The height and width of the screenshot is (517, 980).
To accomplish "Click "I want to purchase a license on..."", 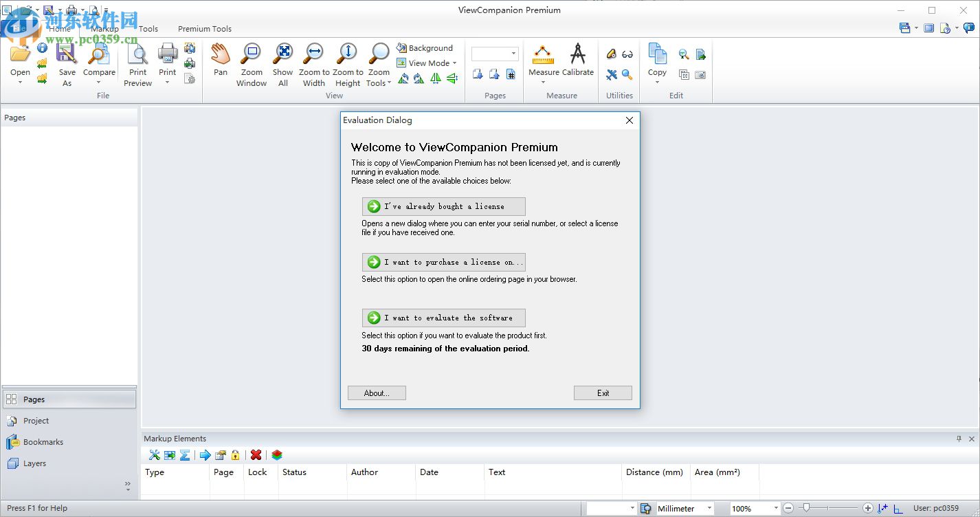I will point(444,262).
